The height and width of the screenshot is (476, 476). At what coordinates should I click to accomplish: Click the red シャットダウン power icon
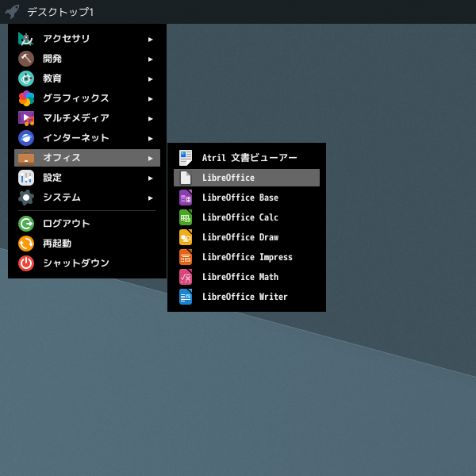(x=26, y=263)
